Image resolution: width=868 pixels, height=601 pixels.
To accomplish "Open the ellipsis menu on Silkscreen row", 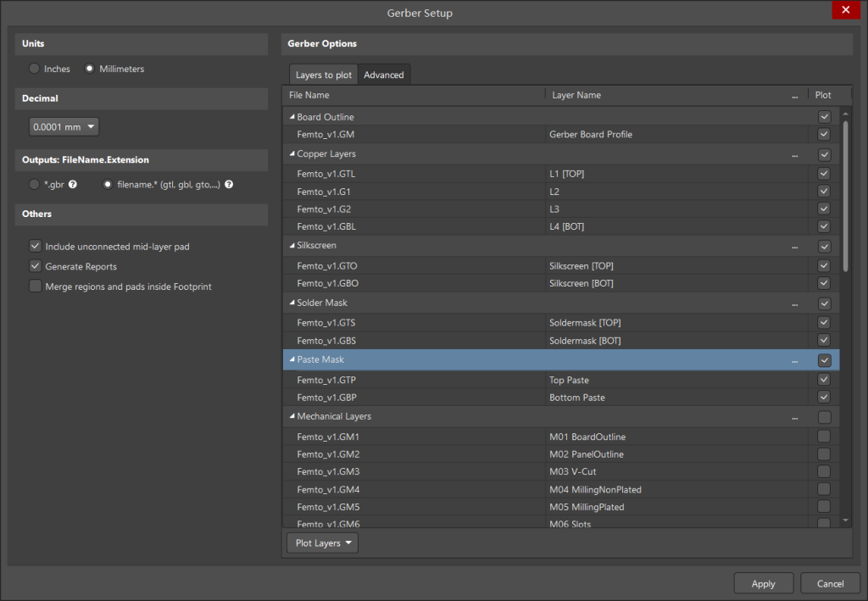I will coord(795,247).
